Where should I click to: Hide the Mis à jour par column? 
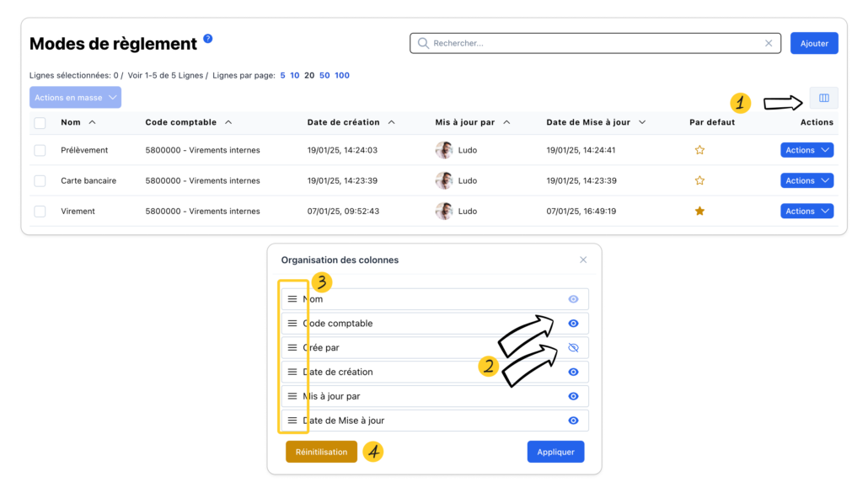point(573,396)
